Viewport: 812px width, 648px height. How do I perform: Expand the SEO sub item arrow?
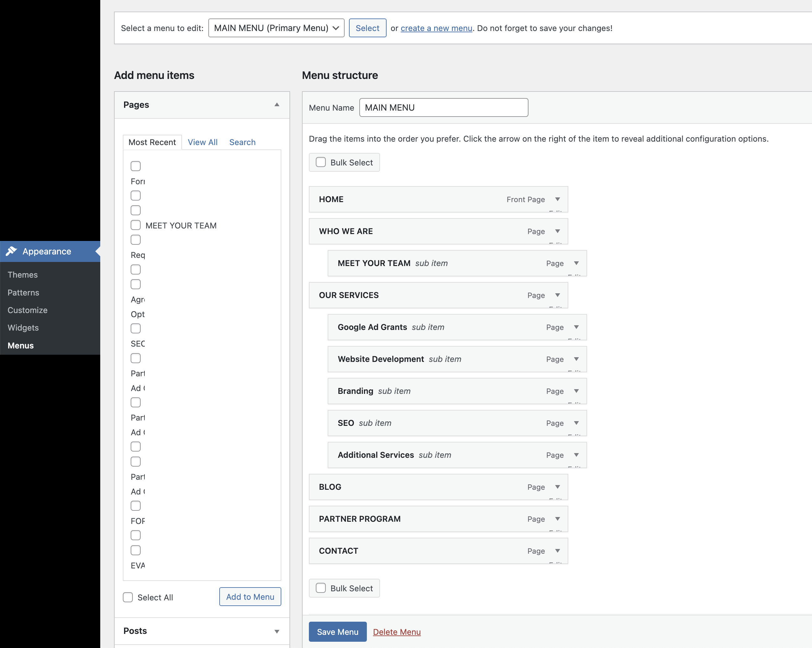576,423
